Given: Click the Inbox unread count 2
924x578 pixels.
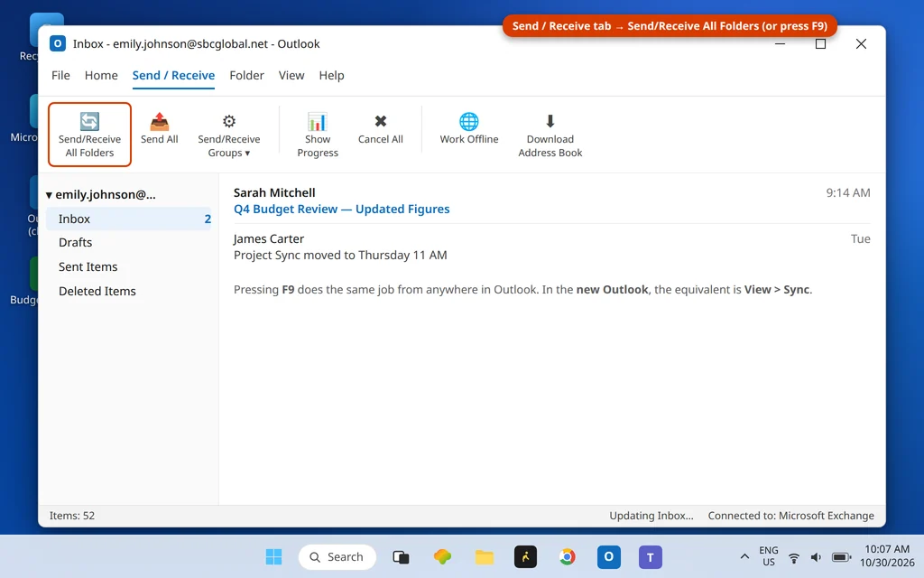Looking at the screenshot, I should [x=208, y=219].
